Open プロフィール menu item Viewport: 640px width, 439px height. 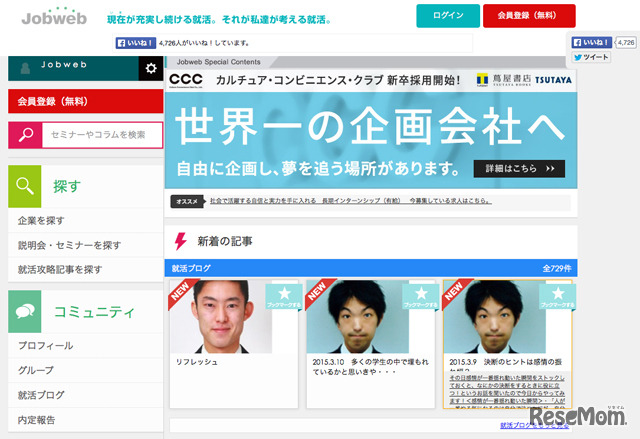point(86,346)
